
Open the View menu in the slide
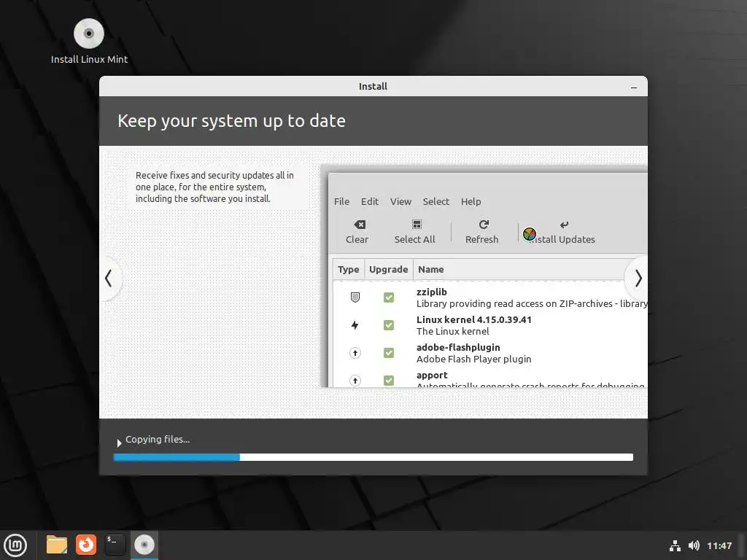[x=400, y=201]
